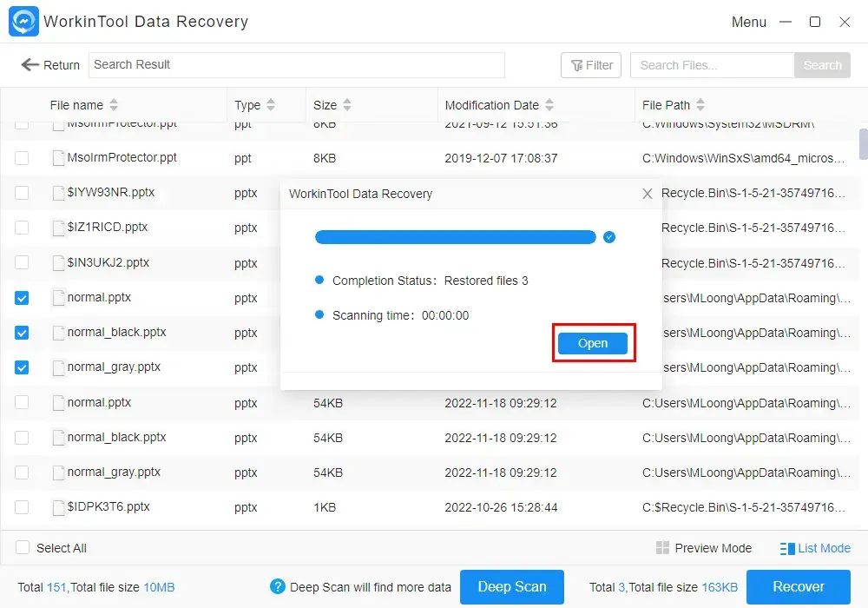The height and width of the screenshot is (608, 868).
Task: Click the 1KB size cell
Action: [325, 508]
